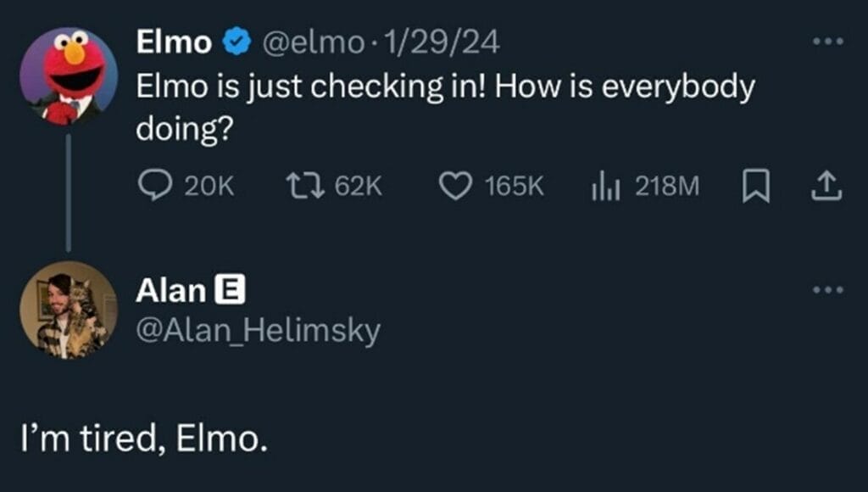Click the 62K retweet count
This screenshot has width=868, height=492.
[359, 187]
